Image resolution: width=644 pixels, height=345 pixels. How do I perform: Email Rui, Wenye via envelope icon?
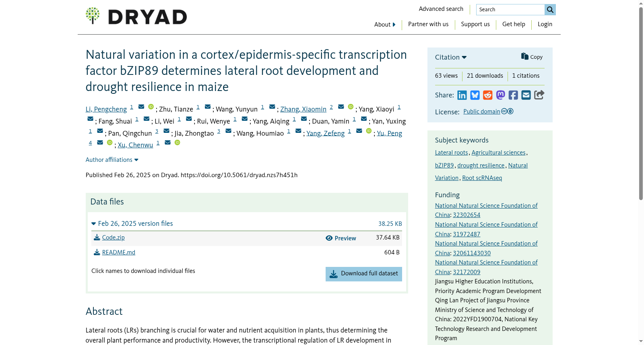tap(245, 119)
